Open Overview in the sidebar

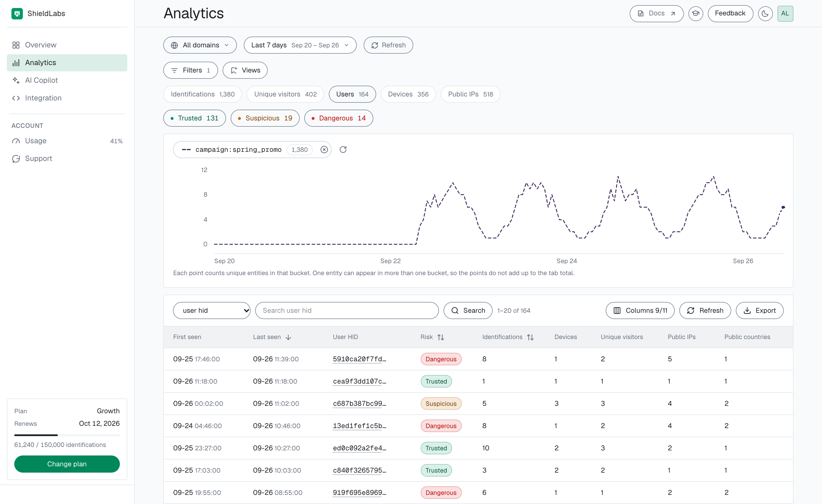[67, 45]
